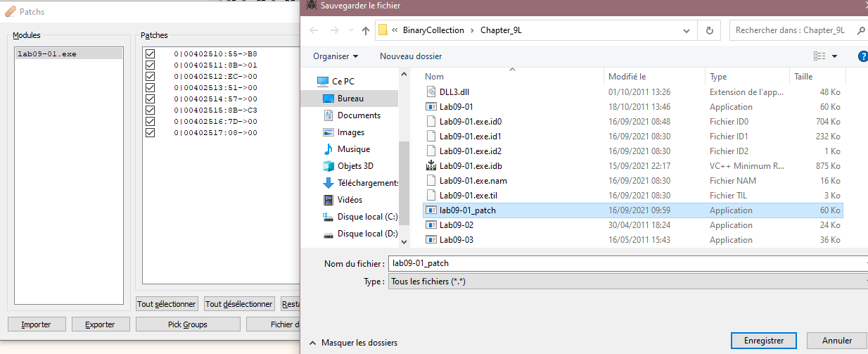Image resolution: width=868 pixels, height=354 pixels.
Task: Sort by Modifié le column header
Action: point(654,77)
